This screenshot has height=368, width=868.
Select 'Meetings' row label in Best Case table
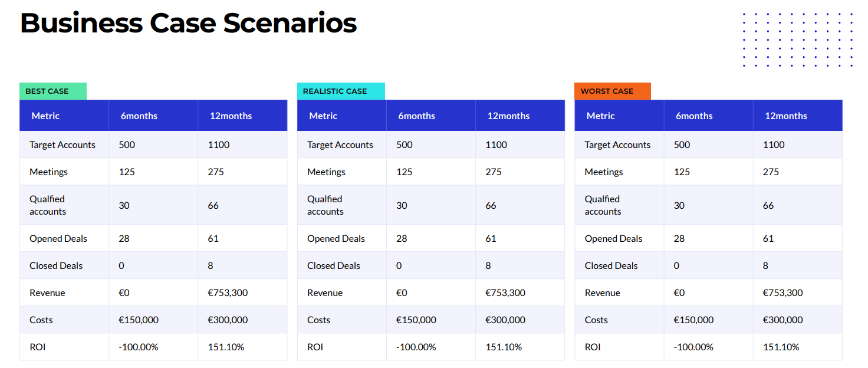point(48,172)
